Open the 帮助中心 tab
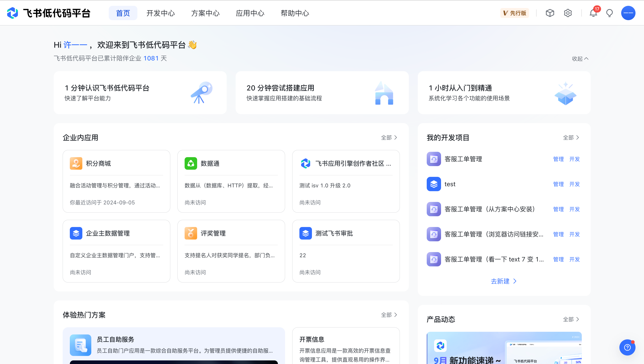 point(295,13)
